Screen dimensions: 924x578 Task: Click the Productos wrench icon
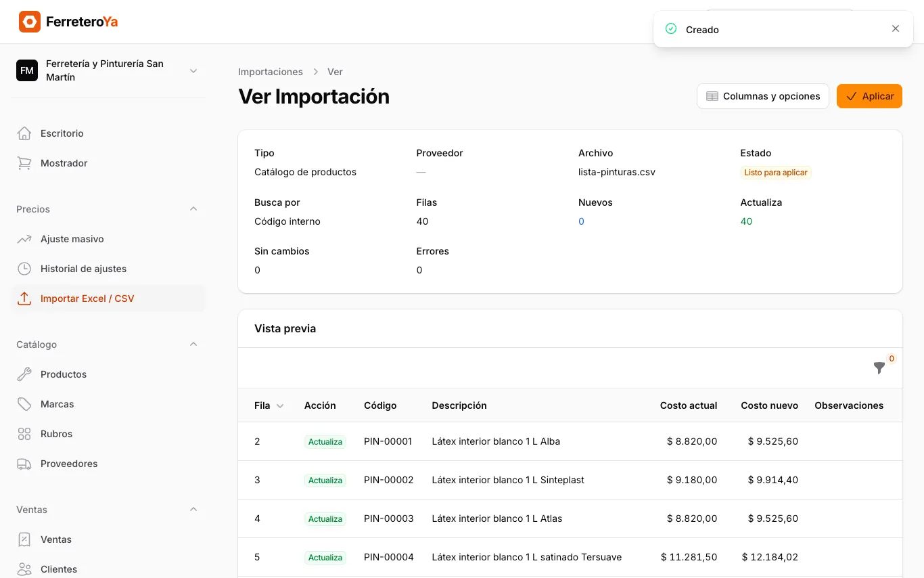pos(24,374)
